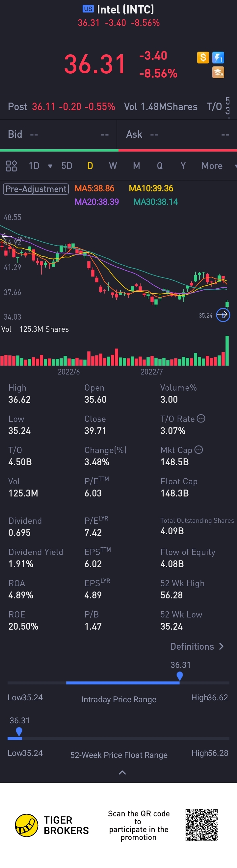Image resolution: width=237 pixels, height=868 pixels.
Task: Tap the MA20:38.39 indicator label
Action: [97, 202]
